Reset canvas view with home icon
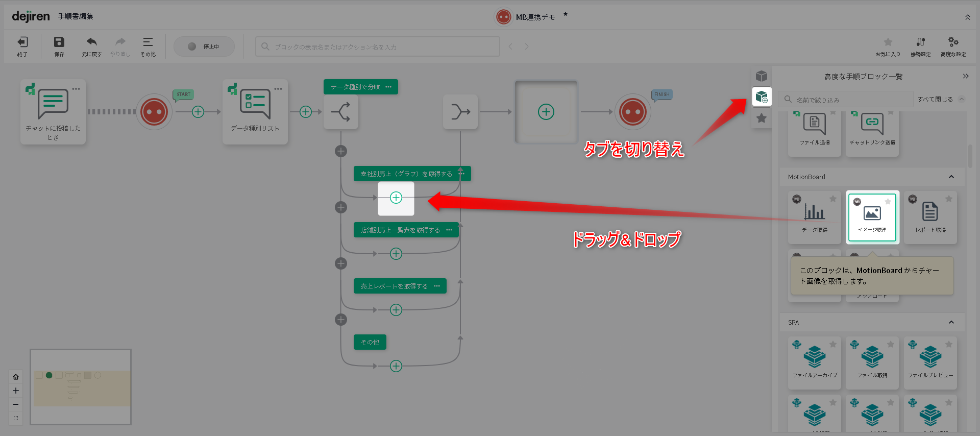The image size is (980, 436). (x=16, y=377)
